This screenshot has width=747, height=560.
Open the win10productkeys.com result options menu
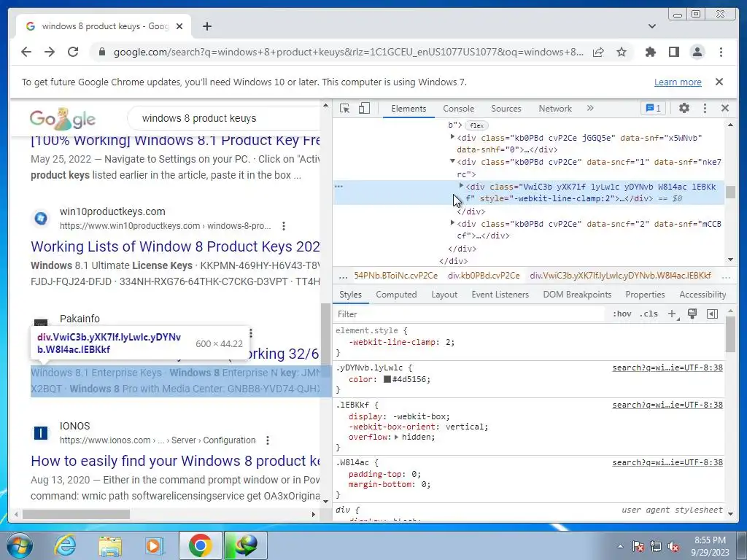(284, 226)
